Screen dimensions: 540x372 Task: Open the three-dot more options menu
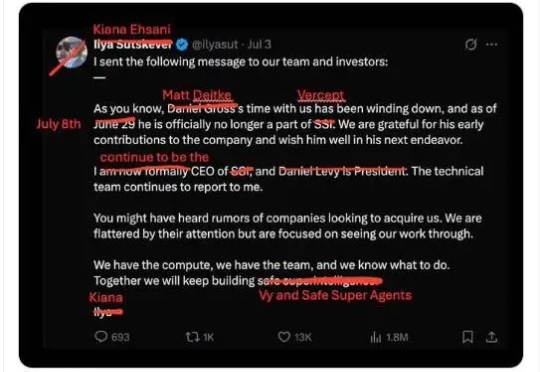tap(491, 44)
